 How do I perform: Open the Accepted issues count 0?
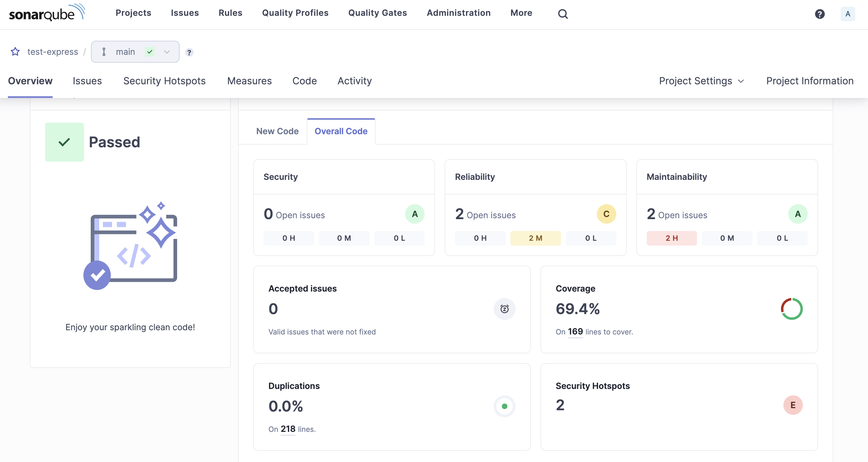coord(273,309)
